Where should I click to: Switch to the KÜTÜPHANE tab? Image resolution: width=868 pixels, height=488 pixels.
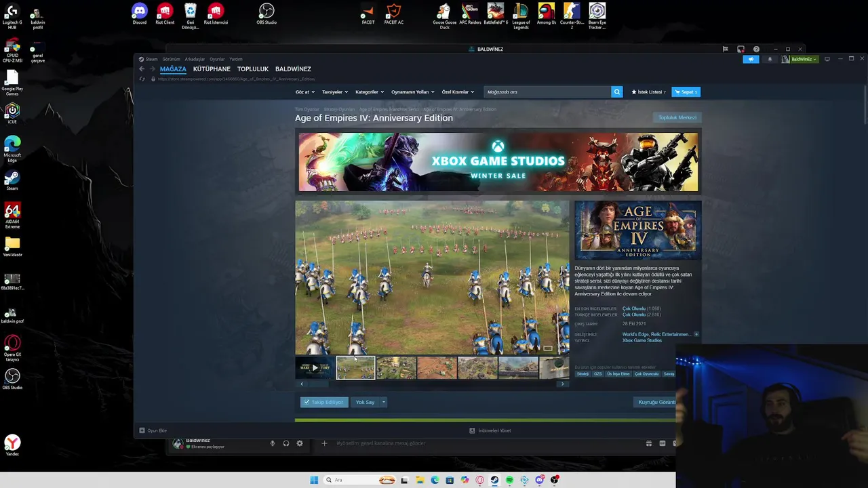(212, 69)
